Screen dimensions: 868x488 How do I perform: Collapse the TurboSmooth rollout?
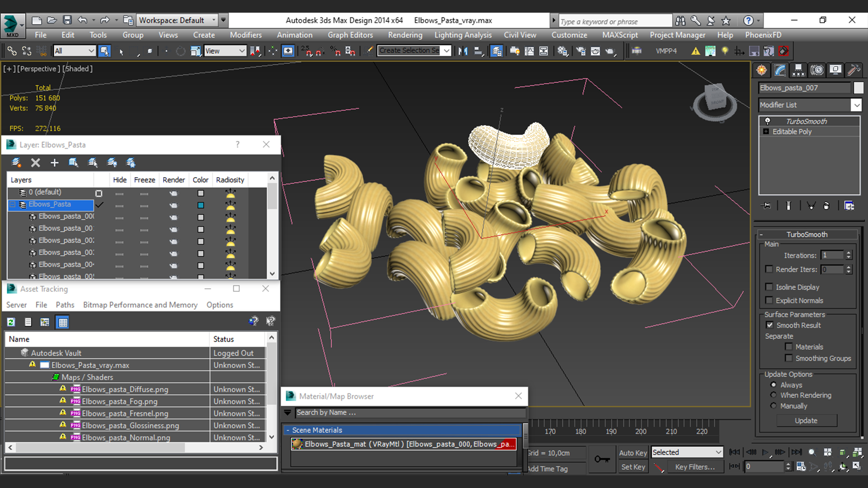coord(762,235)
